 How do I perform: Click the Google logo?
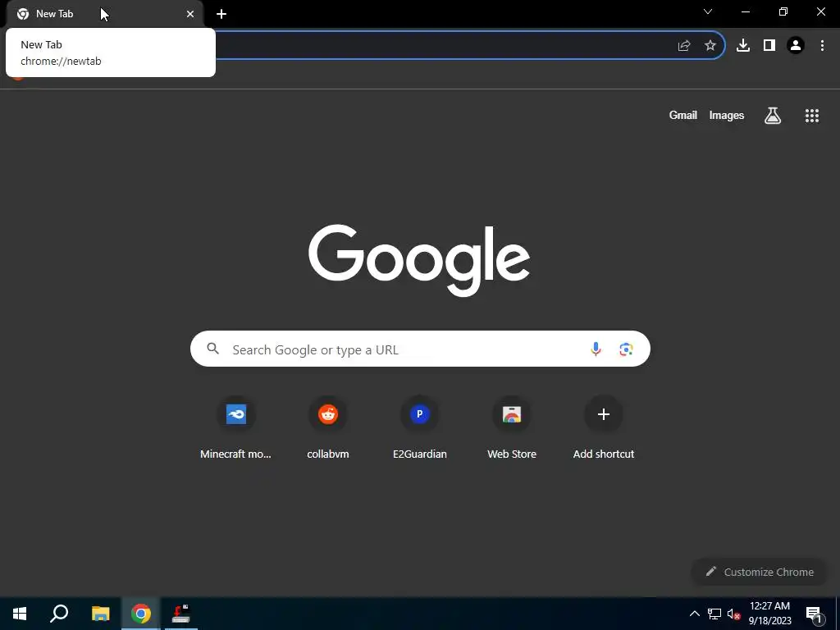419,260
